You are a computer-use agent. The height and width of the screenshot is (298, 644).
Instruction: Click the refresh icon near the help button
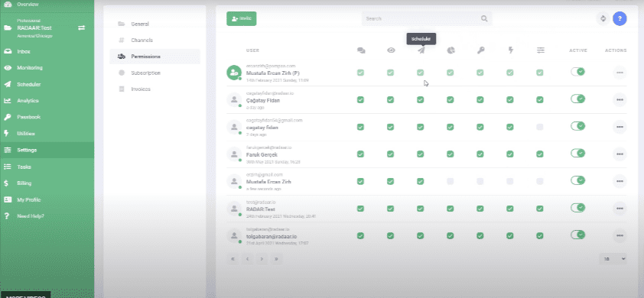(x=603, y=18)
